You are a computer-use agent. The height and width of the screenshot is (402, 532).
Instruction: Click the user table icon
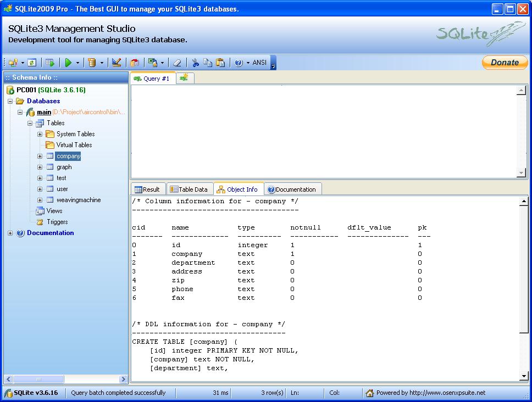tap(50, 189)
